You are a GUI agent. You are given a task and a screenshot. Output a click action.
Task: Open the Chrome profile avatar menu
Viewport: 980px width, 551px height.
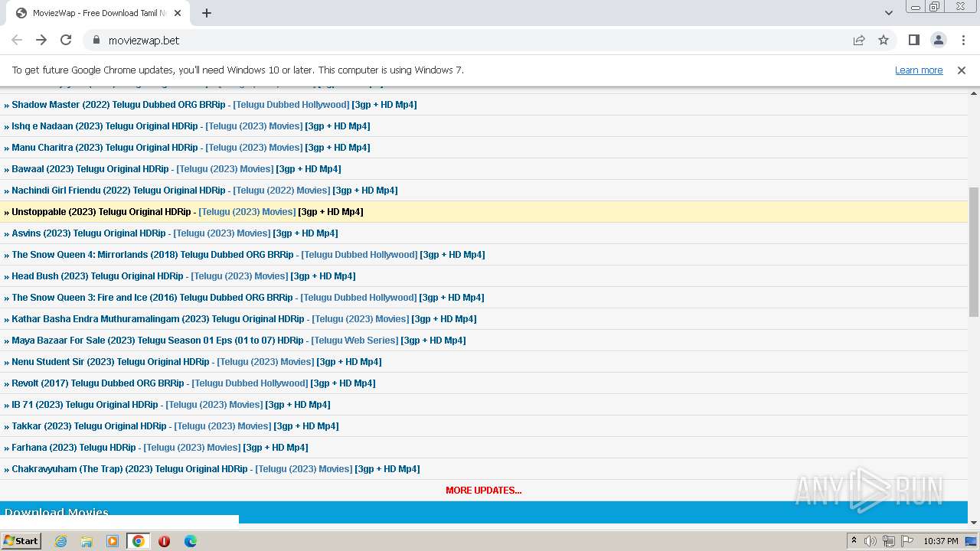tap(938, 40)
